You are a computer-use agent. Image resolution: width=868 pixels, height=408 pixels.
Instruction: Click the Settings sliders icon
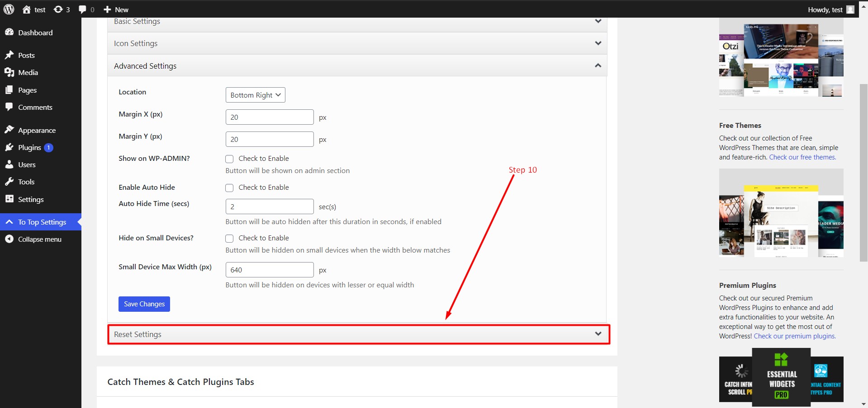(9, 199)
